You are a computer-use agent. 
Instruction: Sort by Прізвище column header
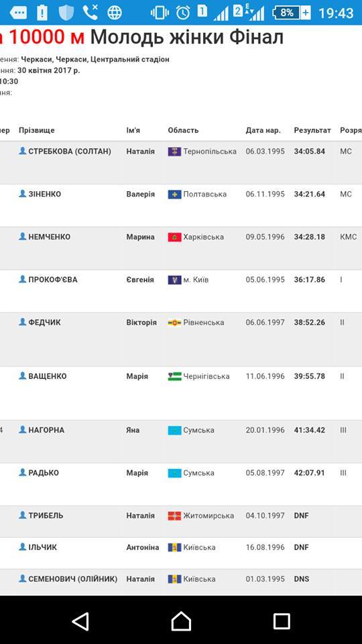click(x=36, y=130)
